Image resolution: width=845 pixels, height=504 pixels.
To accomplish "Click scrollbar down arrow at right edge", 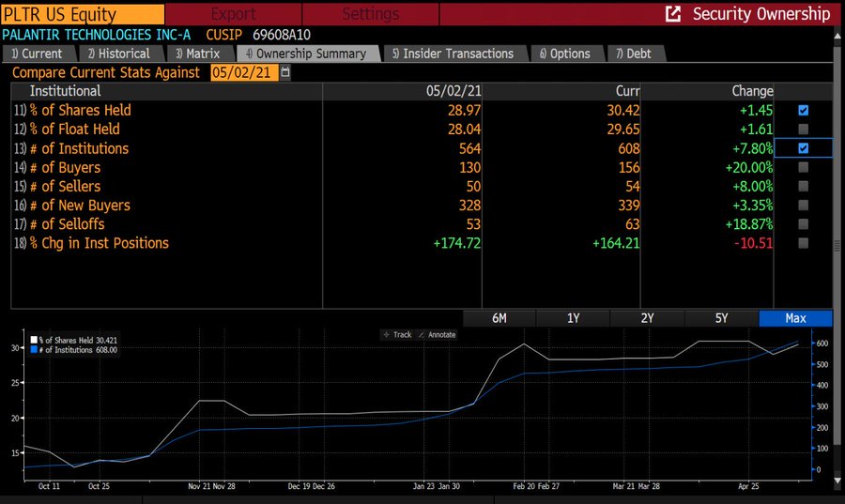I will coord(837,481).
